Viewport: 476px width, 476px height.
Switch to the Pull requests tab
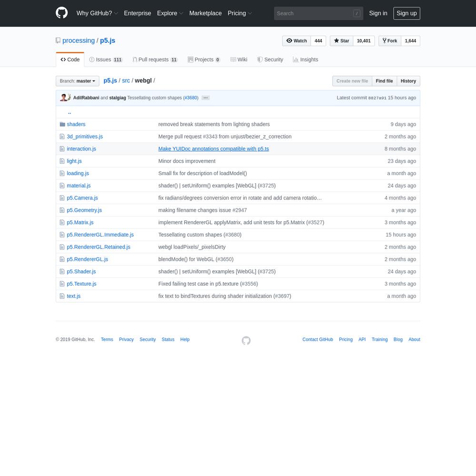tap(155, 59)
